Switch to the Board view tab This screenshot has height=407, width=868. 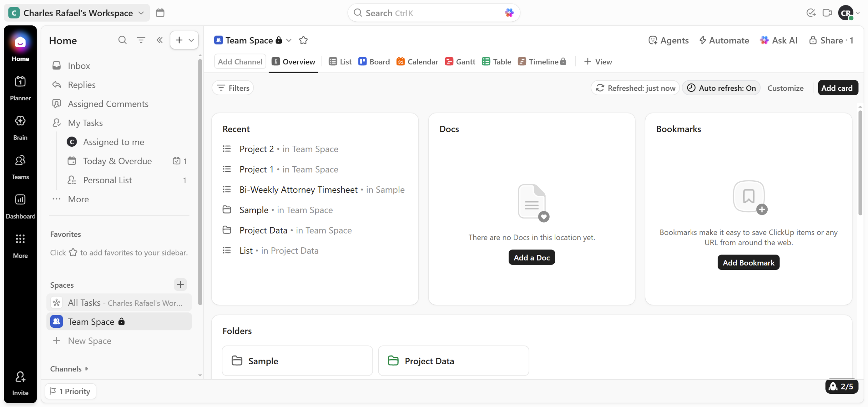click(374, 62)
